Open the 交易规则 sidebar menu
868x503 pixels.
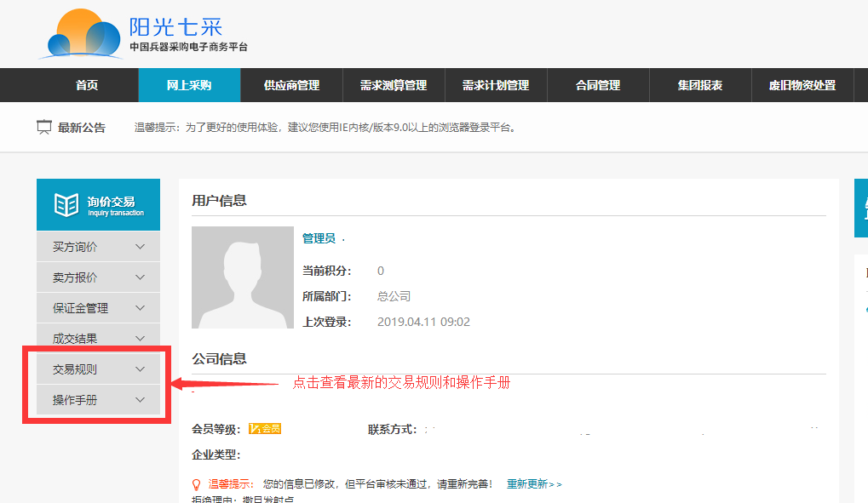coord(99,369)
